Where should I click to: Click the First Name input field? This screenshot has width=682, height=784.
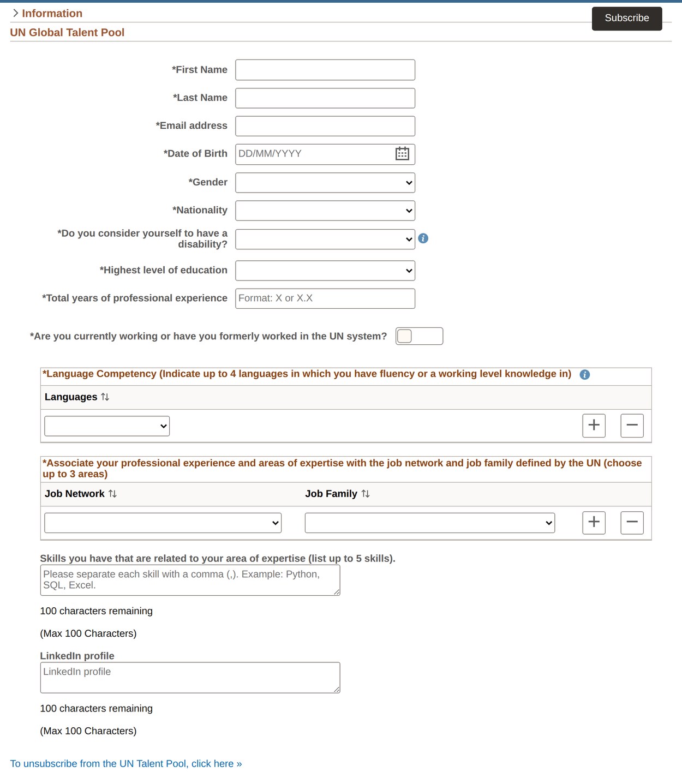(x=325, y=70)
